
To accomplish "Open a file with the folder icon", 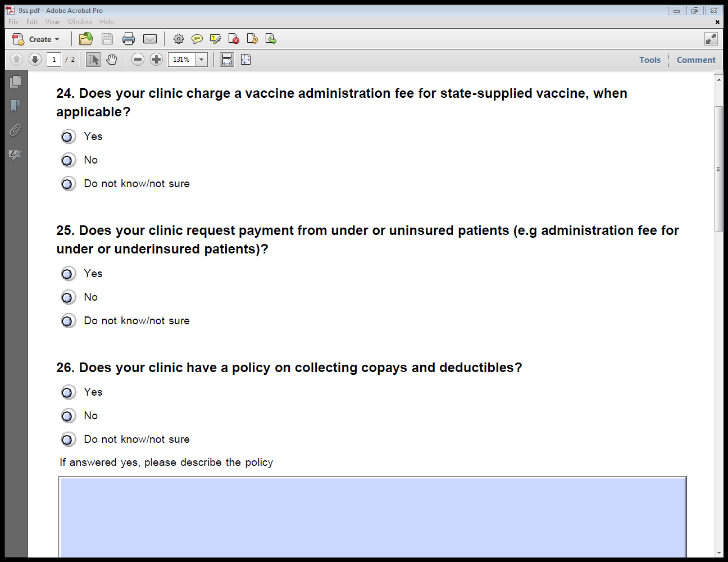I will tap(86, 39).
